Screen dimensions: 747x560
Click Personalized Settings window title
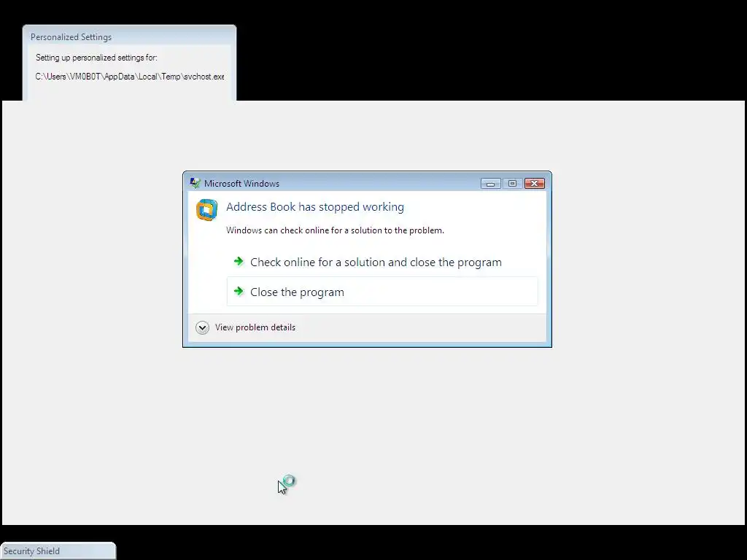click(71, 37)
